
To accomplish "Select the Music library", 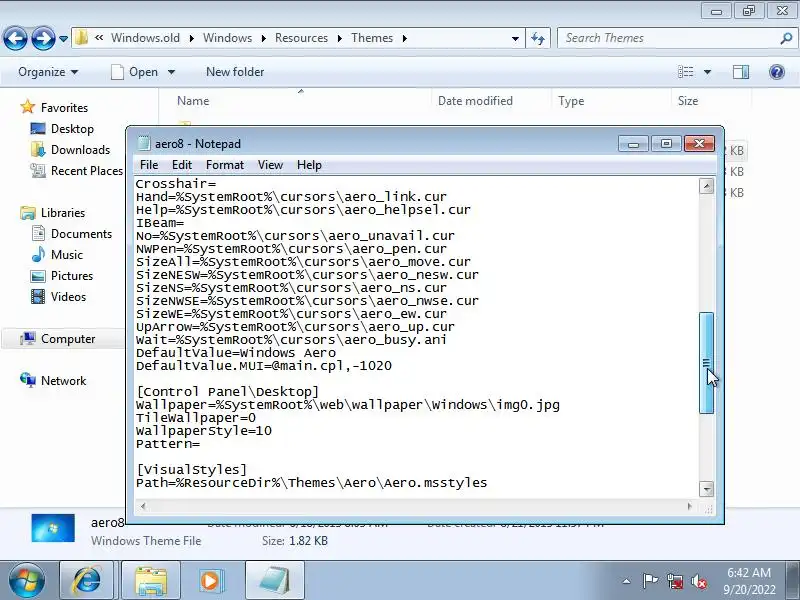I will coord(66,255).
